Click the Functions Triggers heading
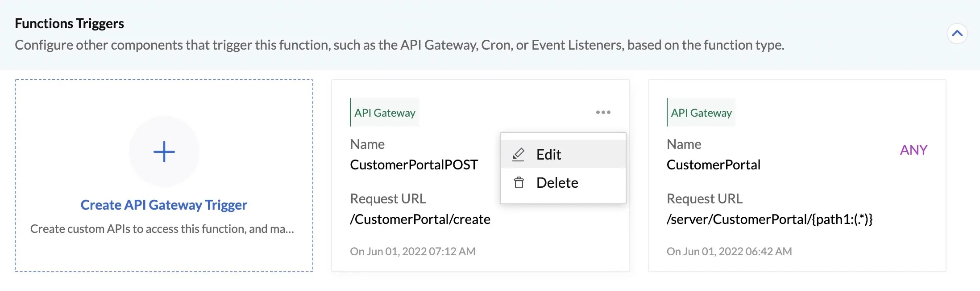Screen dimensions: 980x291 69,23
